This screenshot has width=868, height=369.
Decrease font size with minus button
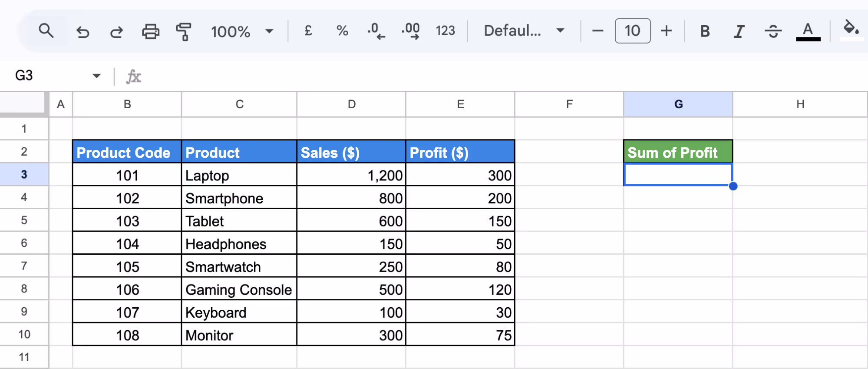tap(597, 31)
